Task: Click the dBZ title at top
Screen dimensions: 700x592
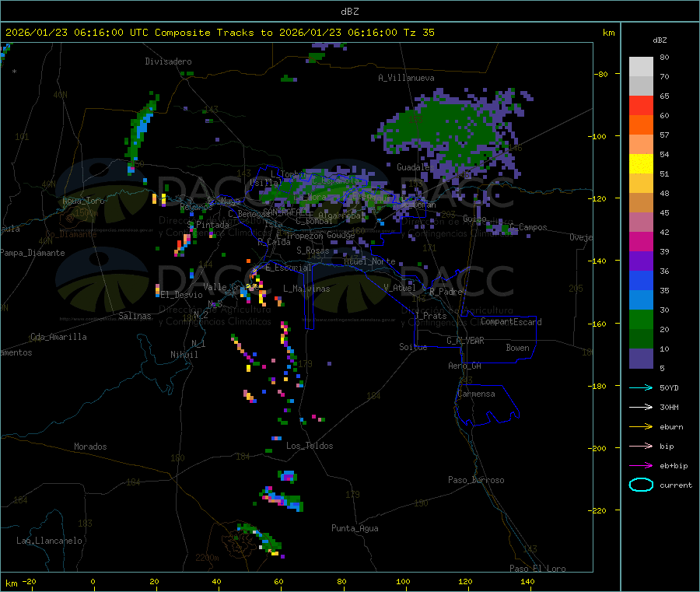Action: point(349,11)
